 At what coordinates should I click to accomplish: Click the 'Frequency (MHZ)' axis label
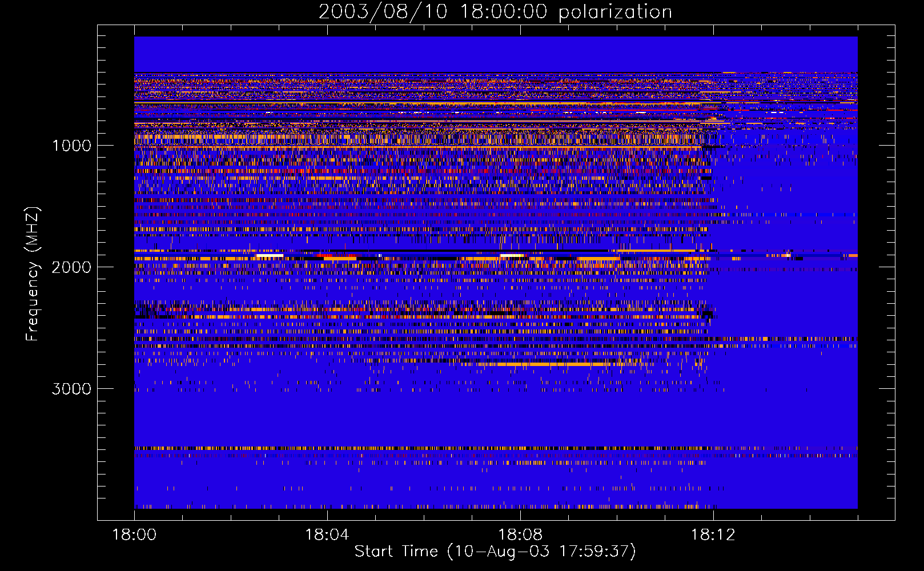(x=32, y=274)
